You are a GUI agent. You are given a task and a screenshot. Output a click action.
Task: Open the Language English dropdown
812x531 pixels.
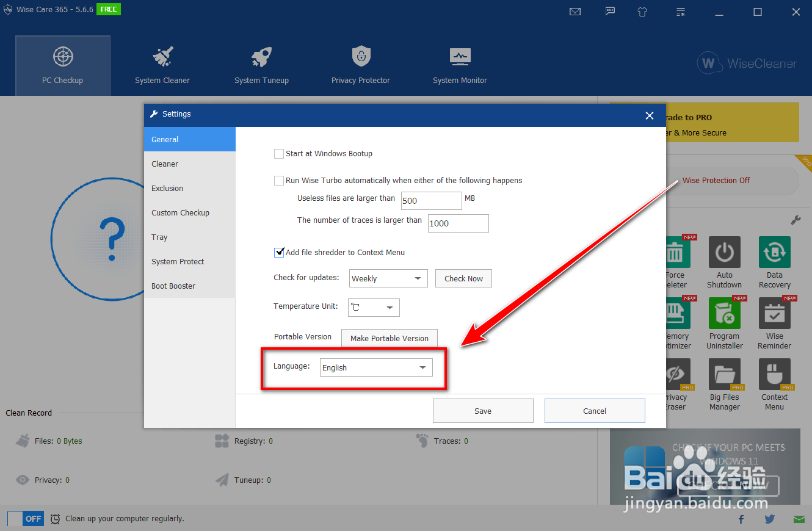point(376,367)
